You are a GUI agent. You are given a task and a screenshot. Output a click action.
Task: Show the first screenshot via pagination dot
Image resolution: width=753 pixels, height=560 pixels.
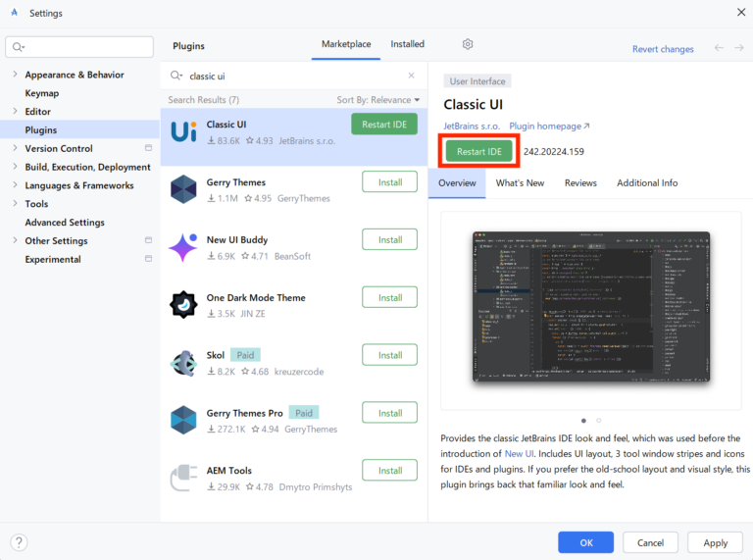(583, 420)
